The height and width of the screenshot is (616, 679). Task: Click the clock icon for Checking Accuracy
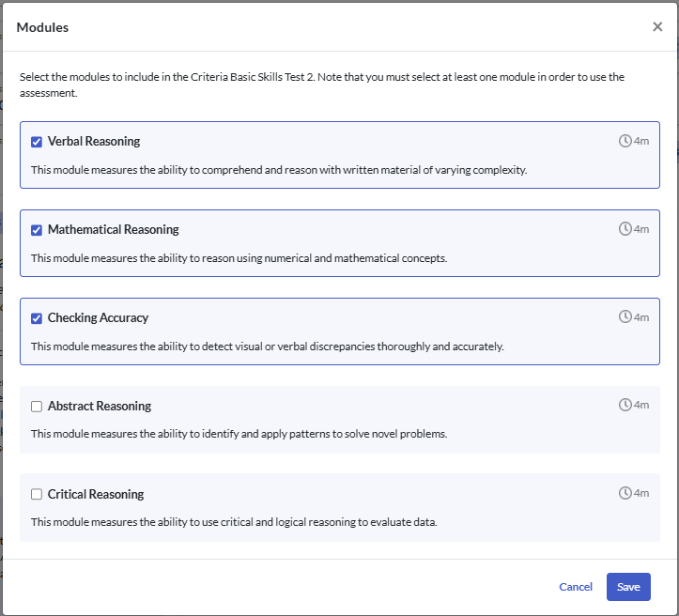point(625,317)
